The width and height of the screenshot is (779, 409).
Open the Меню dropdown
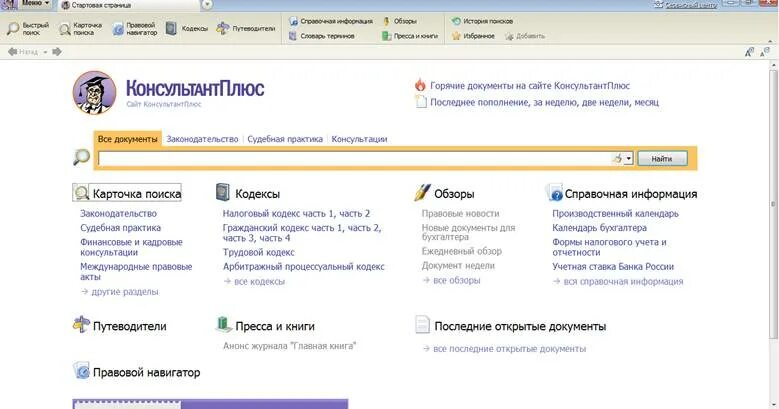tap(33, 4)
